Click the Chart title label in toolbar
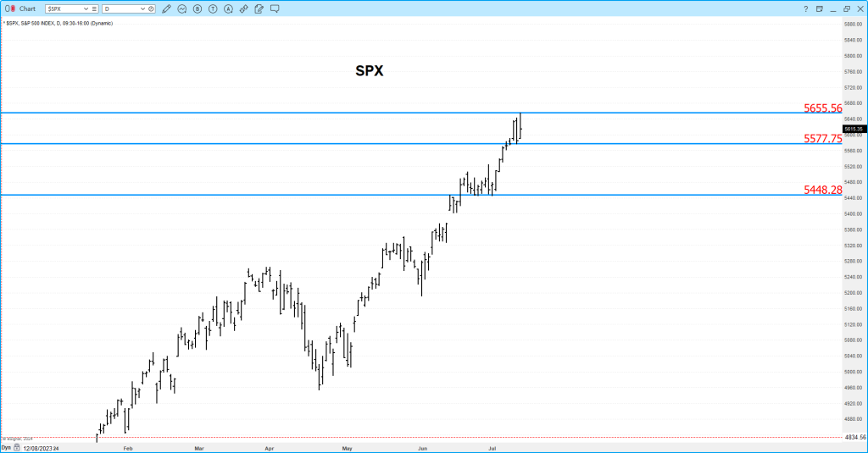 (28, 8)
